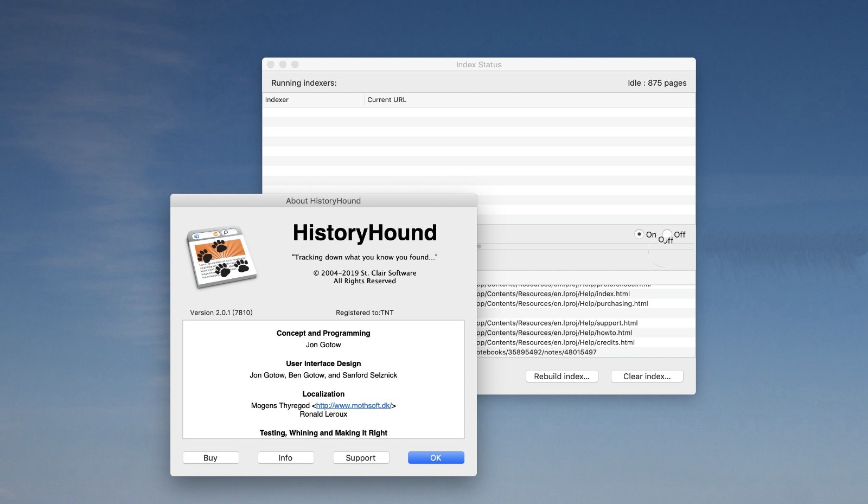Screen dimensions: 868x504
Task: Select the Help/support.html log row
Action: 586,323
